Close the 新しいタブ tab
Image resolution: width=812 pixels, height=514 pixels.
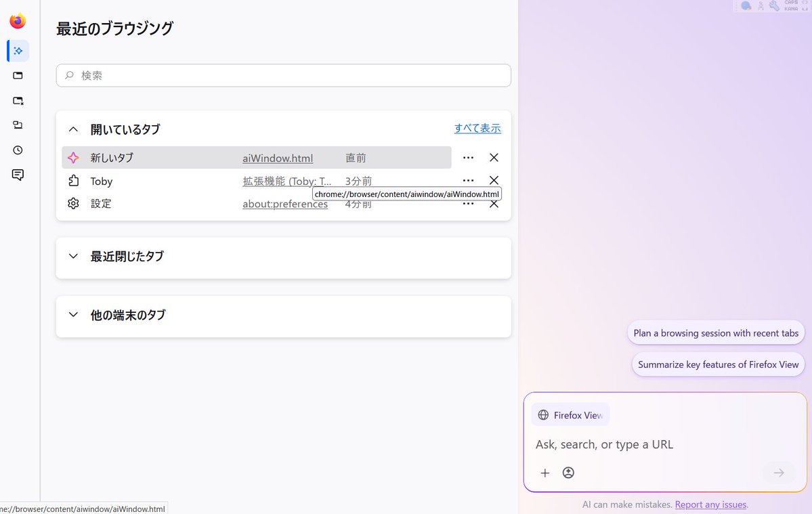[x=494, y=157]
